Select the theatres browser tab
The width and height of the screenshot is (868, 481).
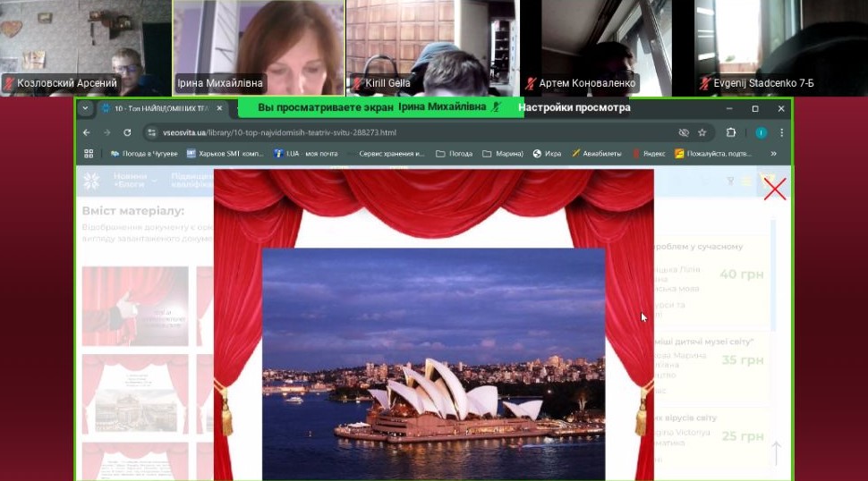click(162, 108)
